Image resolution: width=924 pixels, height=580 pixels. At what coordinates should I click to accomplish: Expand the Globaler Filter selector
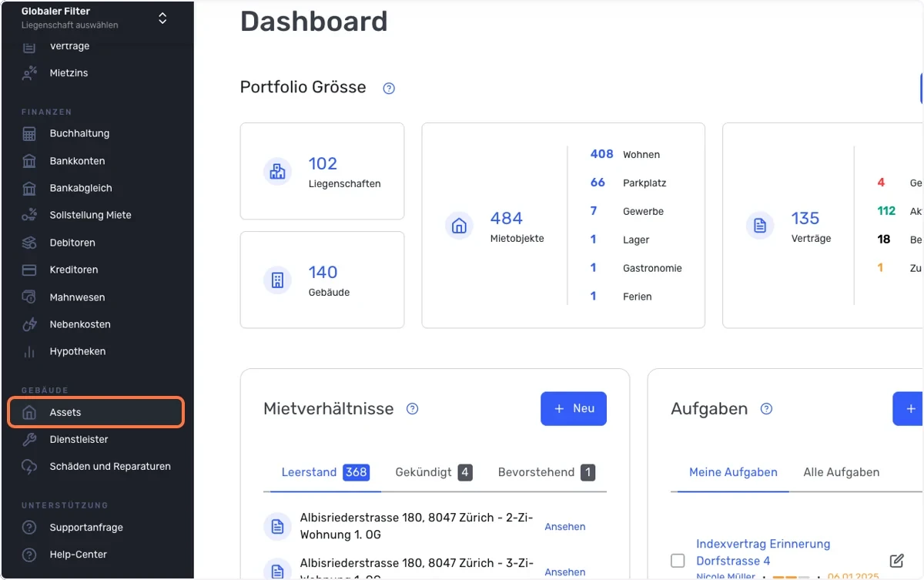pos(162,18)
